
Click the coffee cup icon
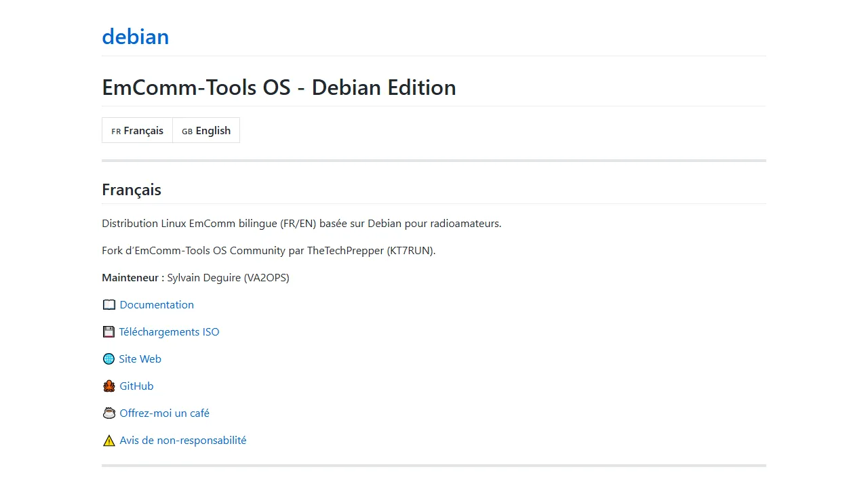[109, 413]
